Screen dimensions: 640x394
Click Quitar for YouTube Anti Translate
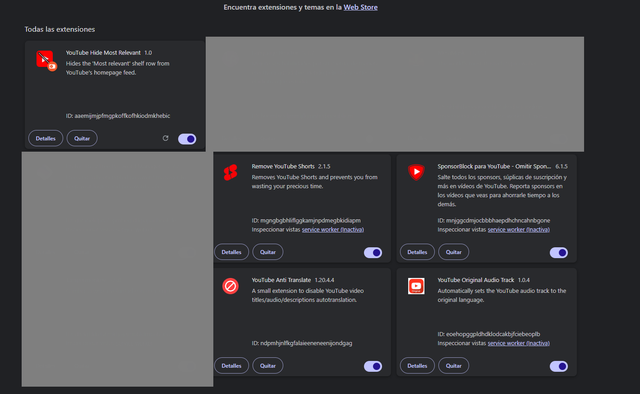click(268, 366)
